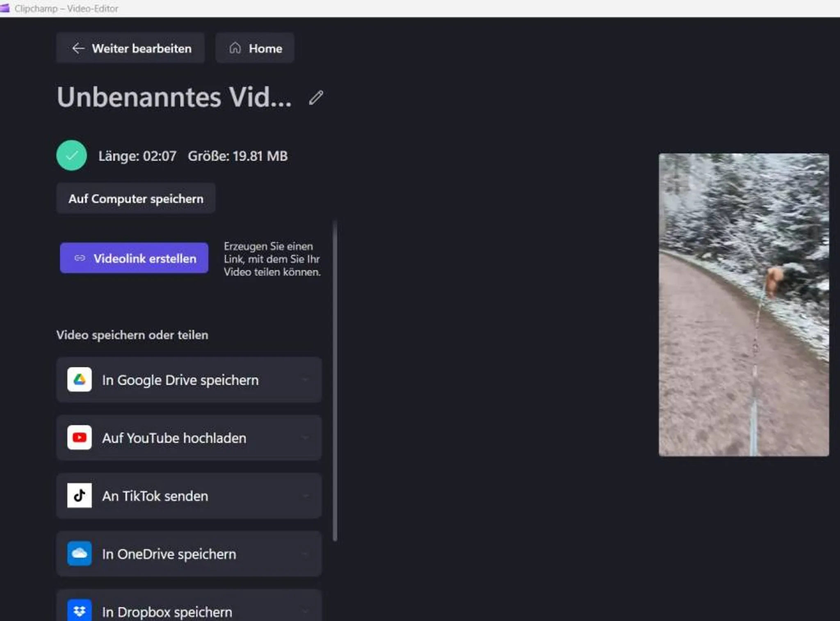
Task: Click the Erzeugen Sie einen Link description
Action: pyautogui.click(x=272, y=259)
